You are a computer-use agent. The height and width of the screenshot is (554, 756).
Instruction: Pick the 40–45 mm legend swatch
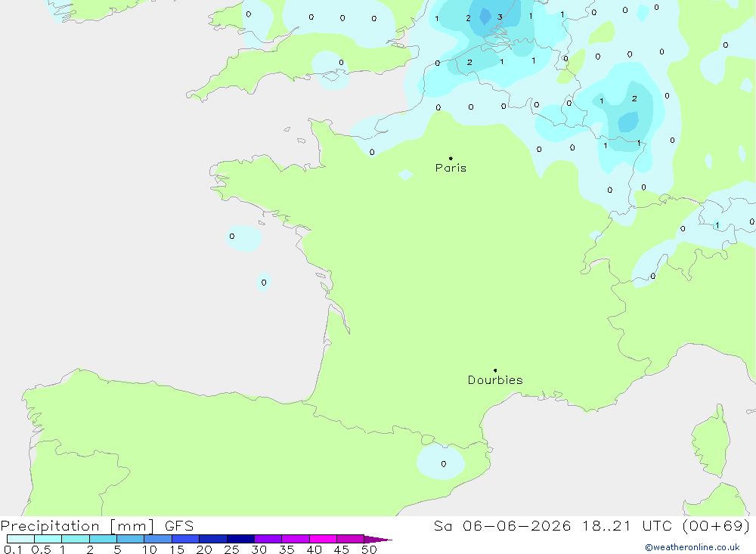click(x=323, y=539)
